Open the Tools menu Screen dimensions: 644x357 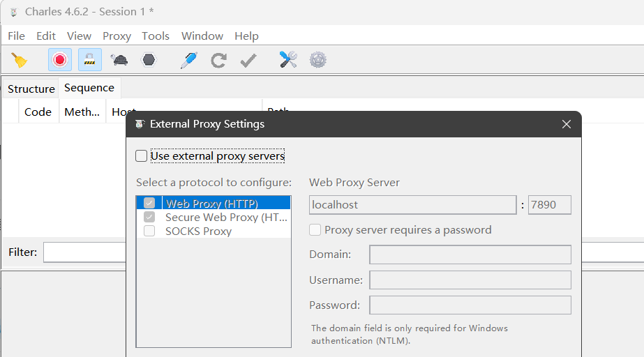tap(156, 36)
